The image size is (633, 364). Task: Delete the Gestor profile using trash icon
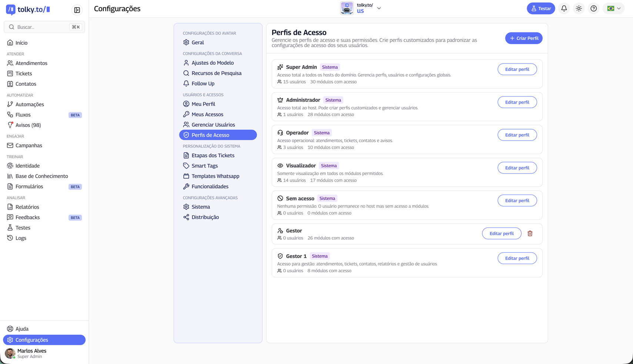(530, 233)
